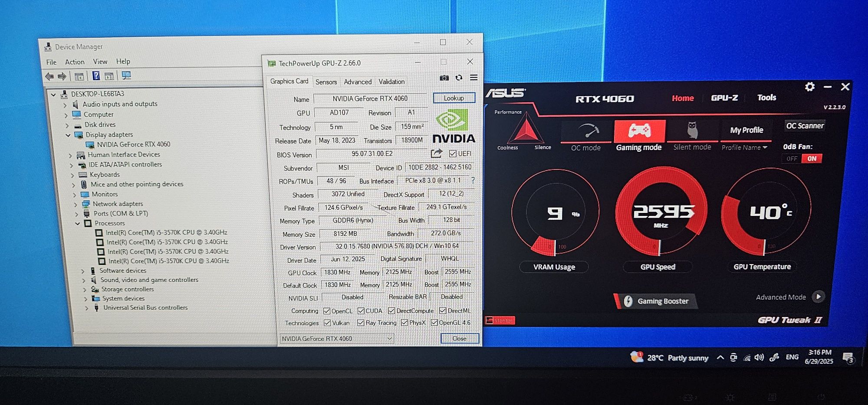
Task: Open the GPU selection dropdown in GPU-Z
Action: (337, 339)
